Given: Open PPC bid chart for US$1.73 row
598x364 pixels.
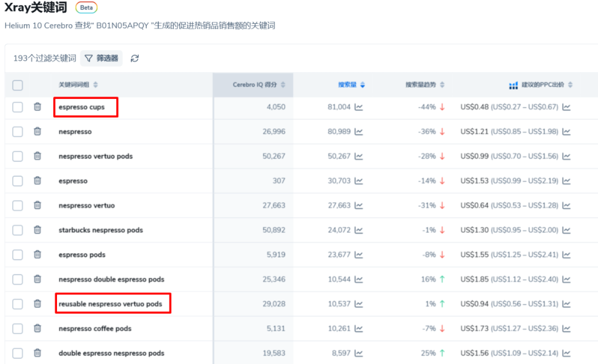Looking at the screenshot, I should coord(566,329).
